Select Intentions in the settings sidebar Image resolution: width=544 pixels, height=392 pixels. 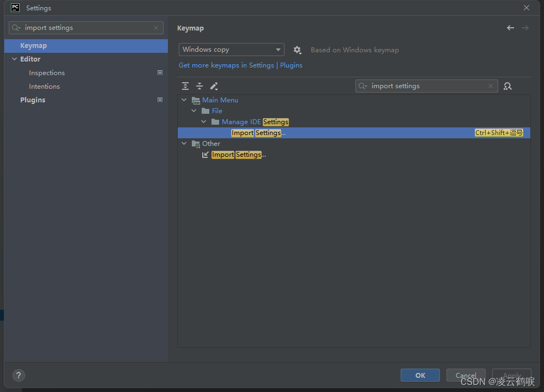click(44, 86)
